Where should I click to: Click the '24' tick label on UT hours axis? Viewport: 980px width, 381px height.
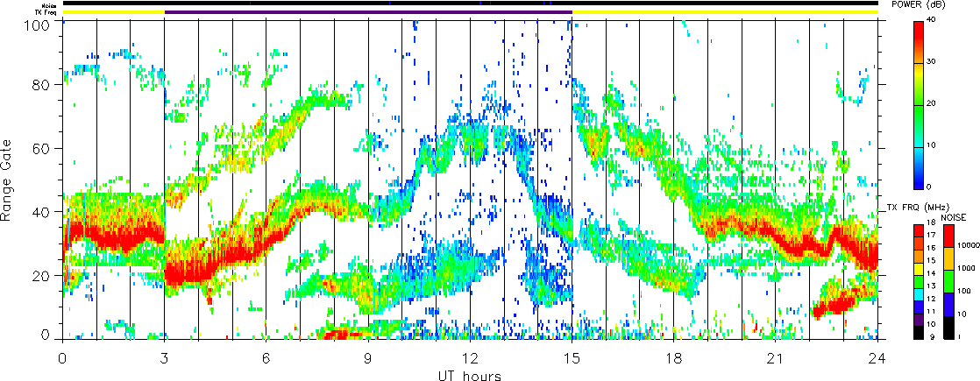point(877,358)
